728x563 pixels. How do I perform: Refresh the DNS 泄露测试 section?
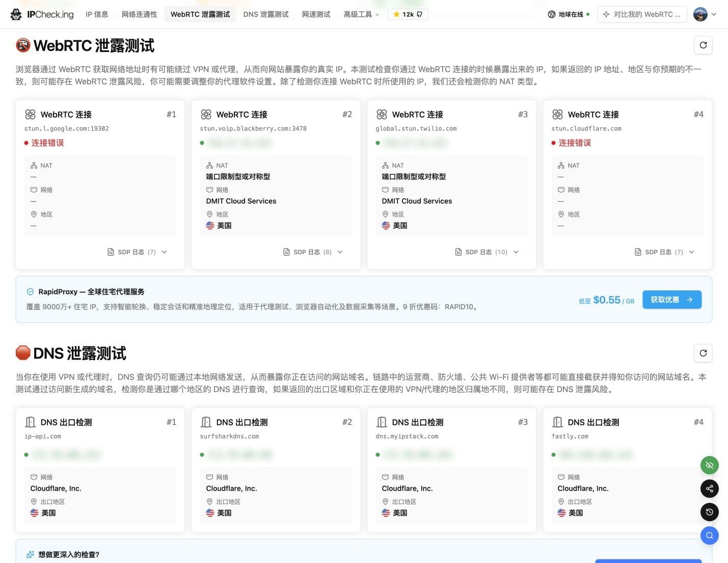(703, 353)
